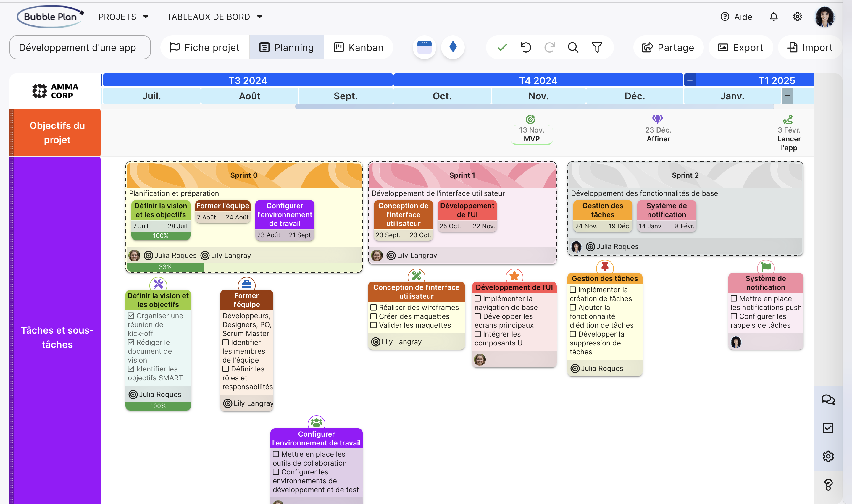Image resolution: width=852 pixels, height=504 pixels.
Task: Uncheck Organiser une réunion de kick-off
Action: (x=131, y=316)
